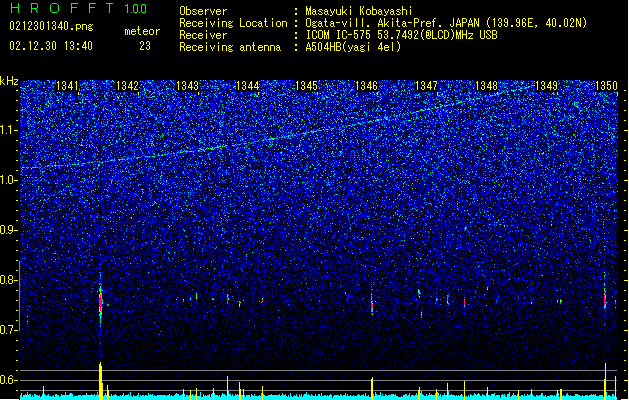Click the 1345 time marker
Screen dimensions: 629x400
click(x=306, y=86)
